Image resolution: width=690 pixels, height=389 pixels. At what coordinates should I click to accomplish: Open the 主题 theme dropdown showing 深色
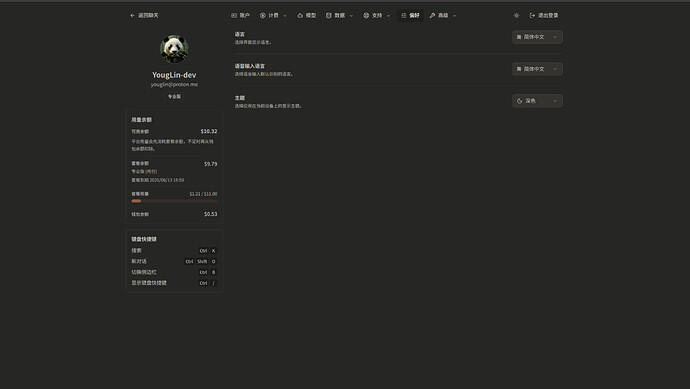(x=537, y=101)
